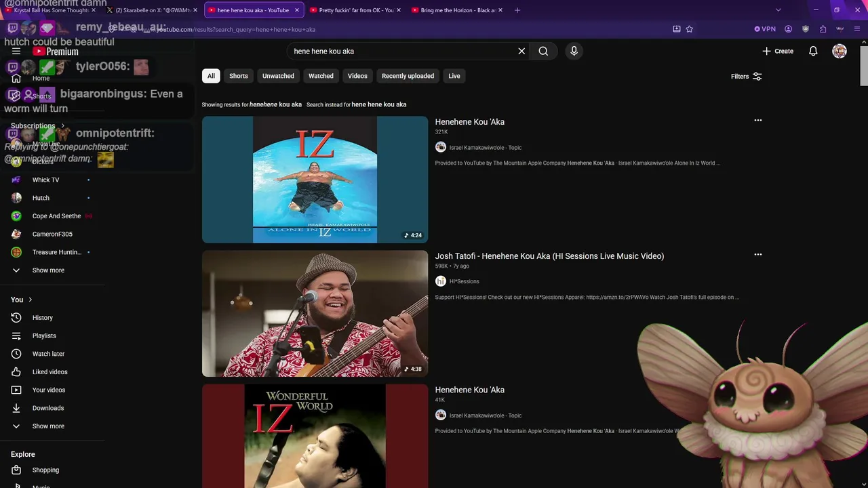Bookmark this page with the star icon
Viewport: 868px width, 488px height.
pyautogui.click(x=690, y=29)
